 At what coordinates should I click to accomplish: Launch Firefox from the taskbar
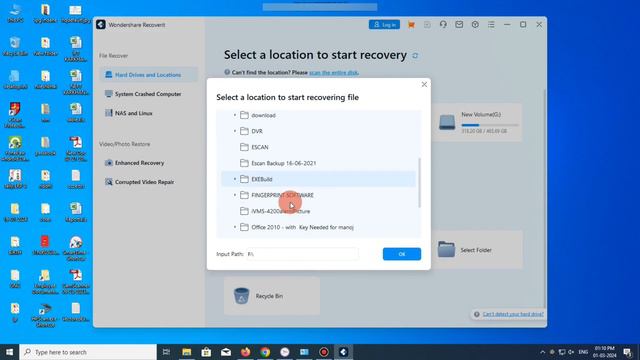[245, 352]
